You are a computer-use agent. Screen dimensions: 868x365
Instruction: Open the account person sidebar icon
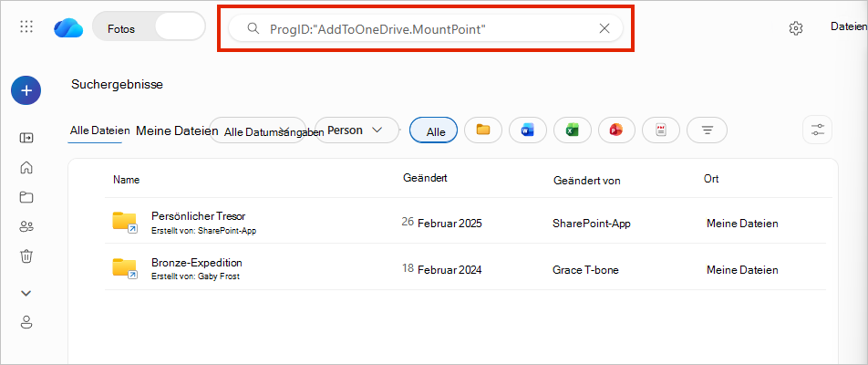[x=26, y=322]
